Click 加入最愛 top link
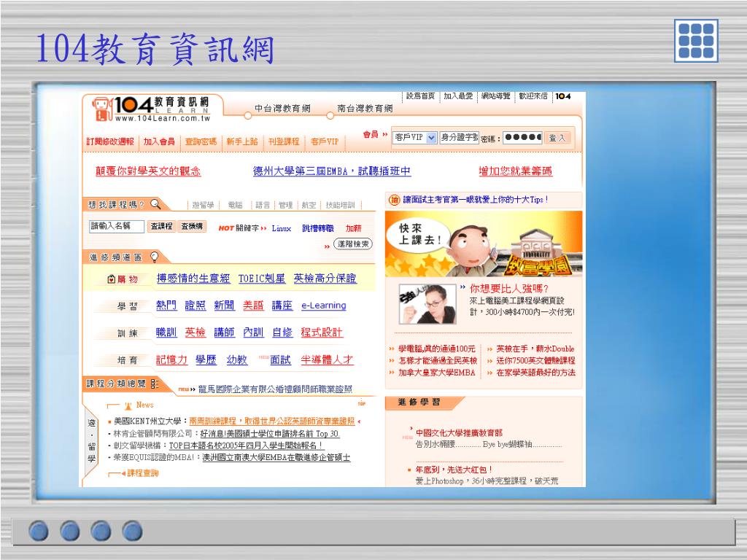 [458, 96]
